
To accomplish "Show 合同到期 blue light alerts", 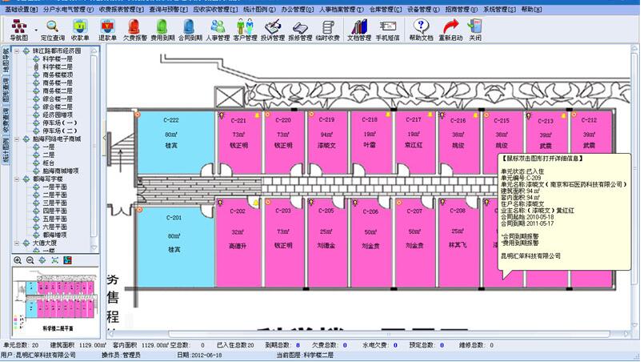I will click(190, 30).
